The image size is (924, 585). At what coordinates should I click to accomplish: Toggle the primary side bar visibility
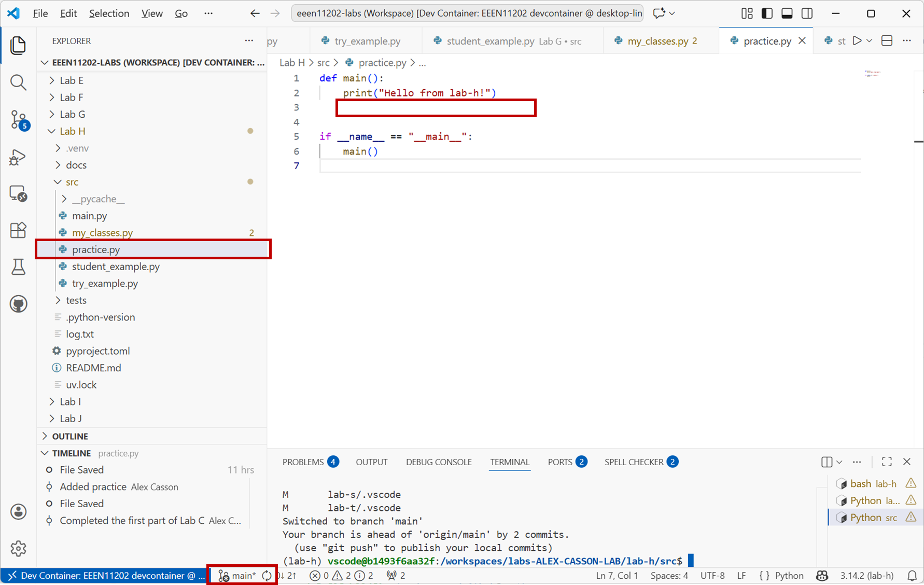pyautogui.click(x=767, y=13)
